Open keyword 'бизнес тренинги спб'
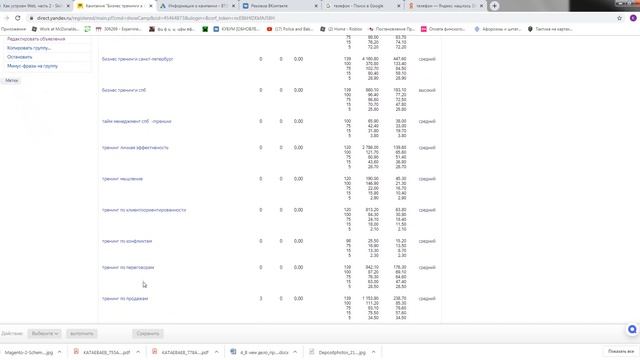The height and width of the screenshot is (360, 640). tap(124, 90)
